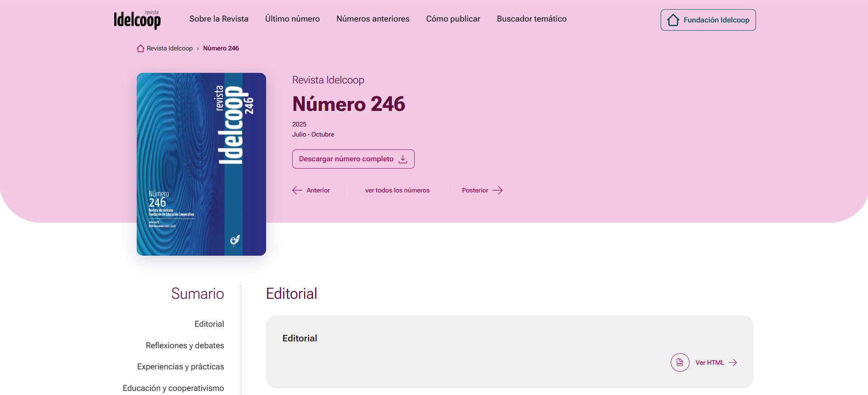Open Números anteriores from the navbar

[x=373, y=19]
